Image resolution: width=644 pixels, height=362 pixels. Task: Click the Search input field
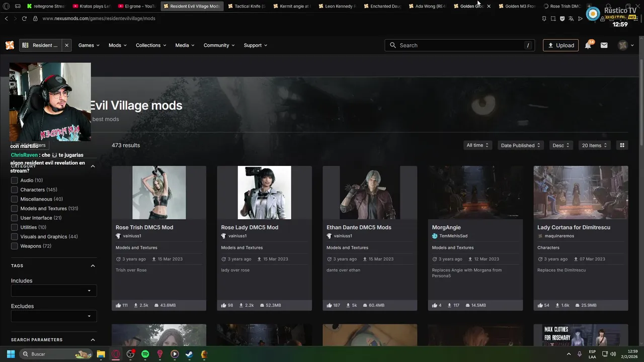coord(459,45)
